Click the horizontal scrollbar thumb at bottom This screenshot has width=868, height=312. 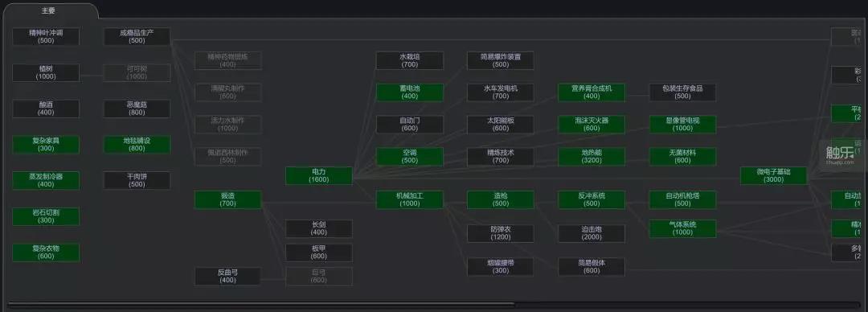click(261, 304)
